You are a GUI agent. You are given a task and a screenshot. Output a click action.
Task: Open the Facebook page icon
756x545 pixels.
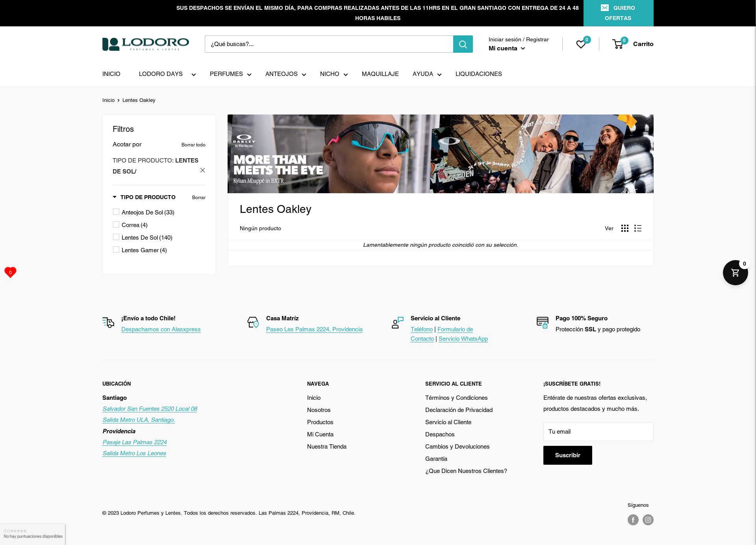(633, 520)
